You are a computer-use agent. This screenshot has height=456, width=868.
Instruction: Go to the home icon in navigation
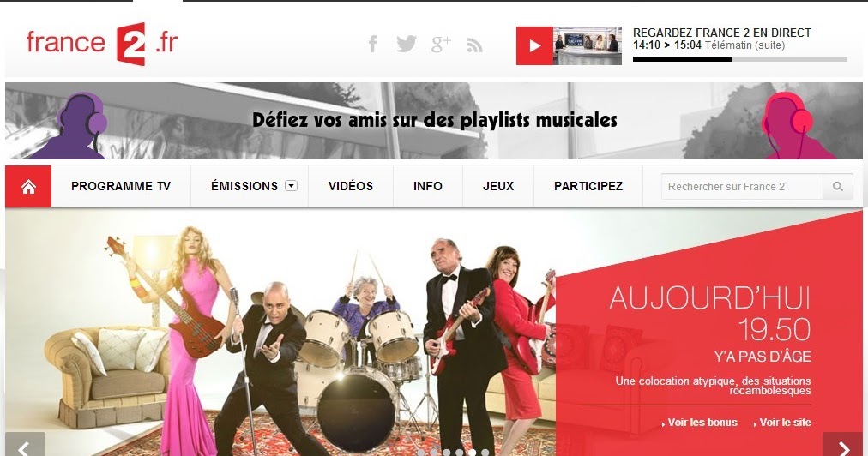click(x=28, y=187)
